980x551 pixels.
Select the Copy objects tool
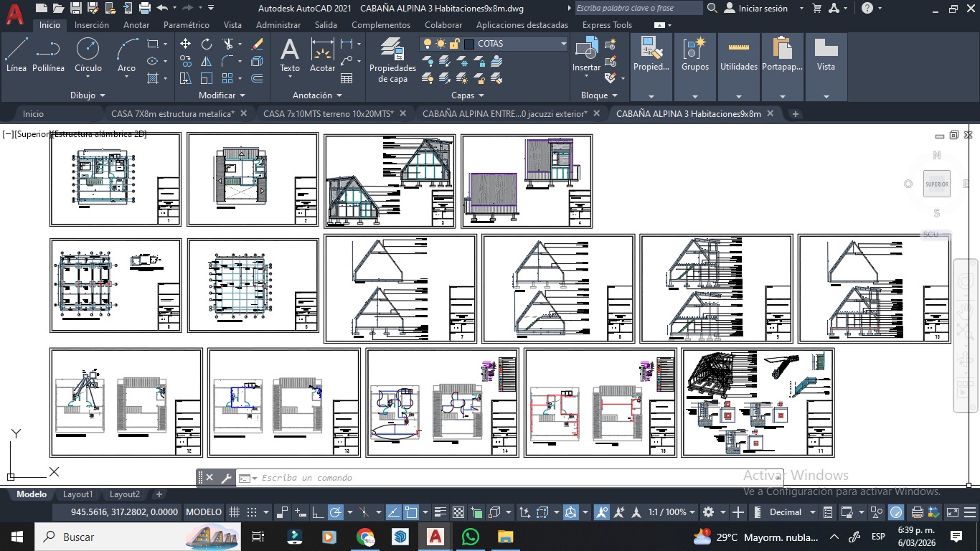pos(185,61)
